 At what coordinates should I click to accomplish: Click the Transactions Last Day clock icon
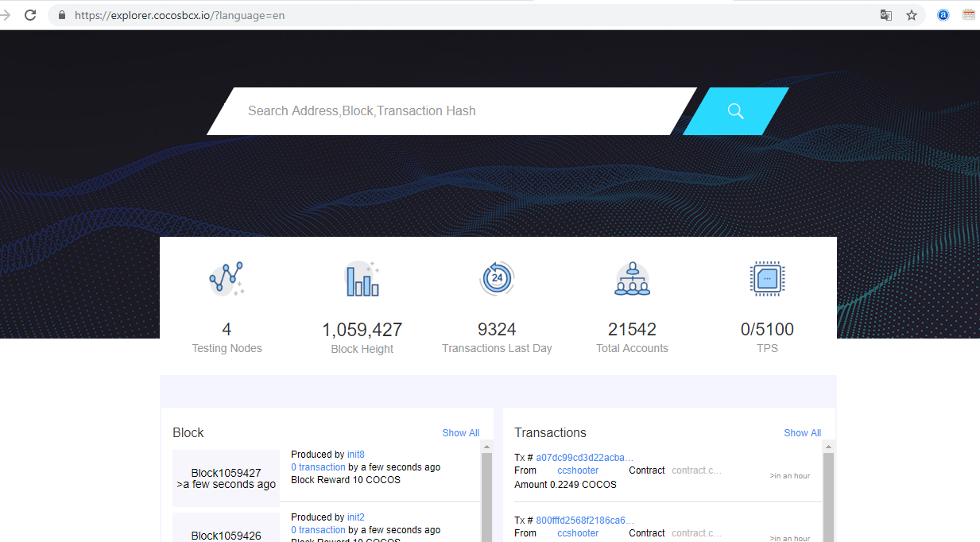(x=497, y=279)
